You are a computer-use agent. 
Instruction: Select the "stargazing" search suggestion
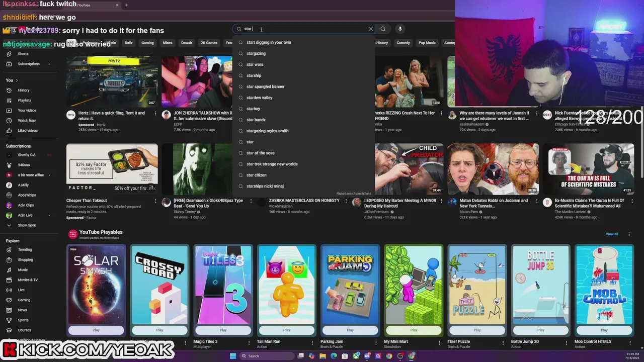(304, 53)
